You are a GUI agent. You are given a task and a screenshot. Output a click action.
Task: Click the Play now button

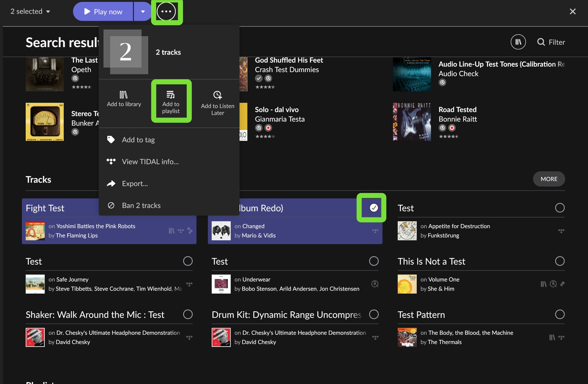click(103, 11)
